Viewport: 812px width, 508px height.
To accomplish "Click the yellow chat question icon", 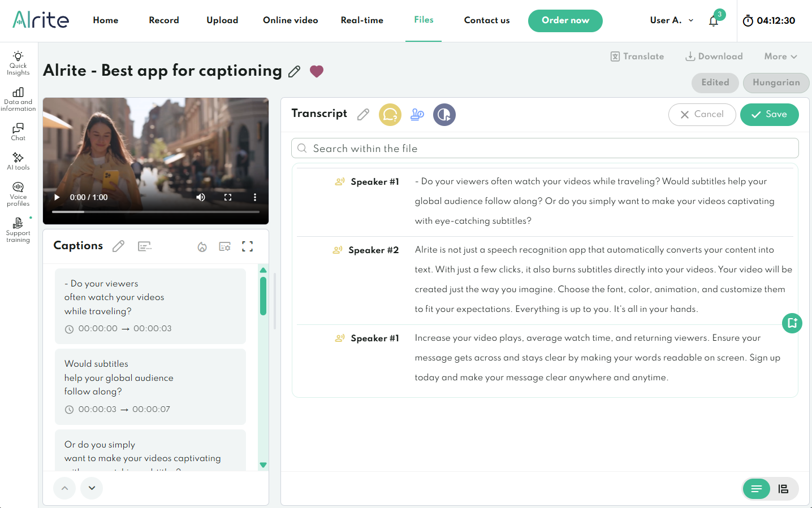I will [x=390, y=115].
